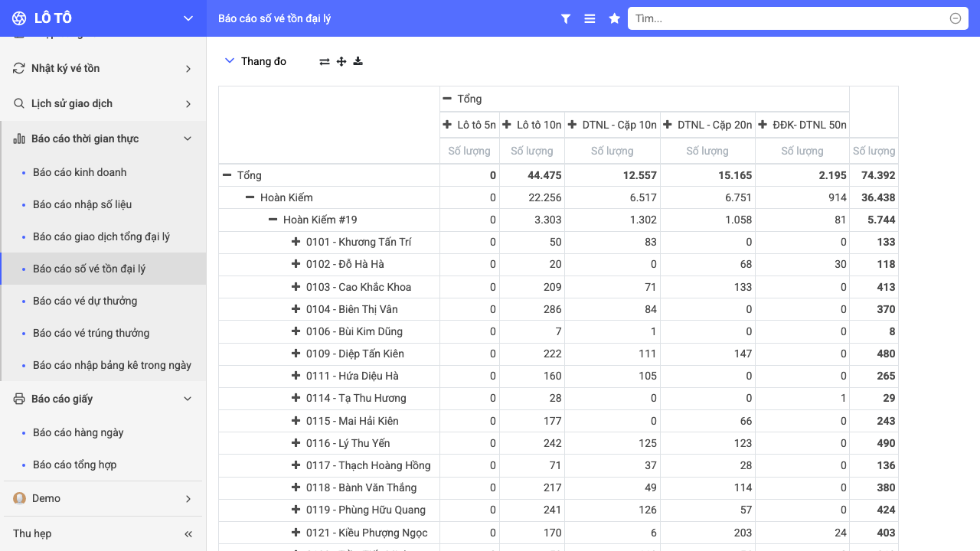Collapse the sidebar with Thu hẹp
This screenshot has width=980, height=551.
tap(103, 533)
